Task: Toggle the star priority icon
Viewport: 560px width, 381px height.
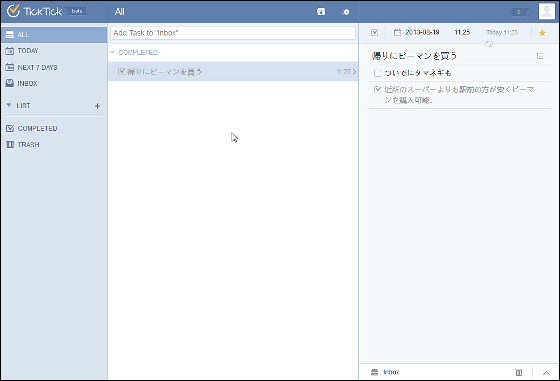Action: [542, 33]
